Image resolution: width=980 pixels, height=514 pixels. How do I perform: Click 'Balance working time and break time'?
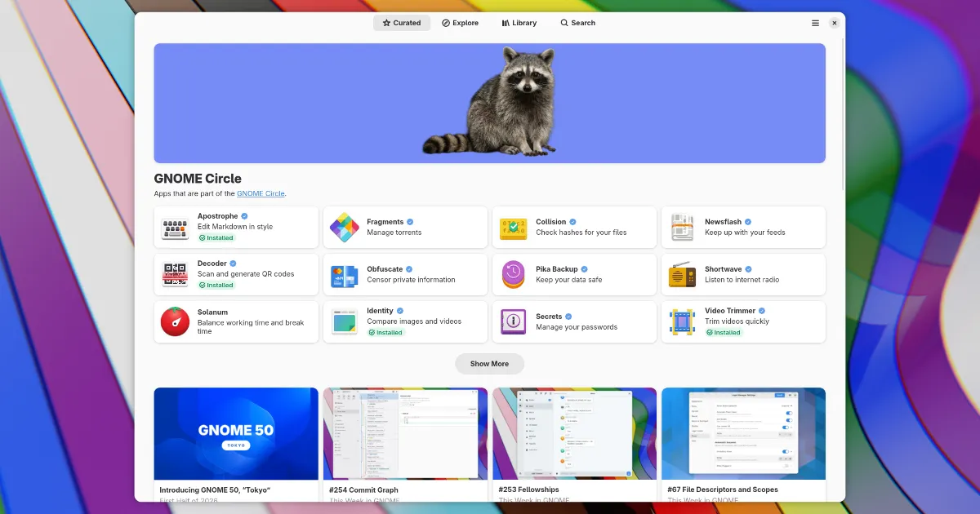tap(251, 327)
